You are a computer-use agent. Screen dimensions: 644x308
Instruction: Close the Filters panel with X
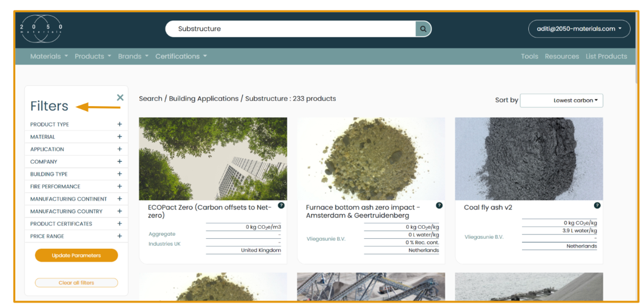pos(120,97)
